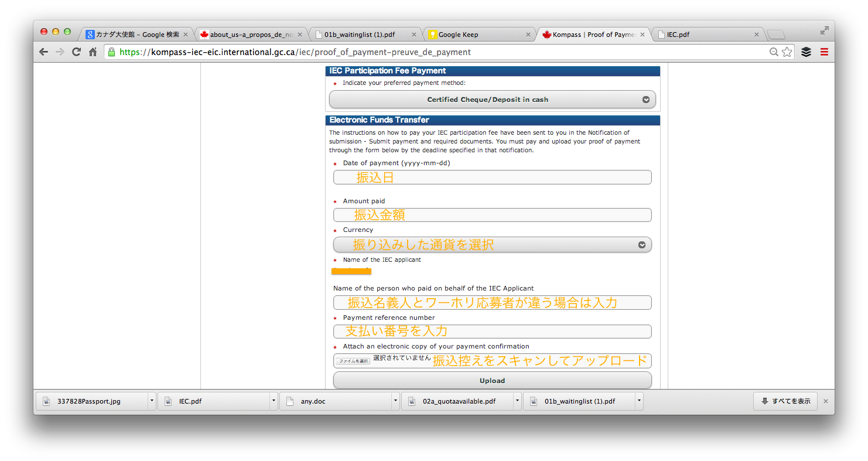This screenshot has width=868, height=461.
Task: Click the zoom magnifier icon in address bar
Action: 774,52
